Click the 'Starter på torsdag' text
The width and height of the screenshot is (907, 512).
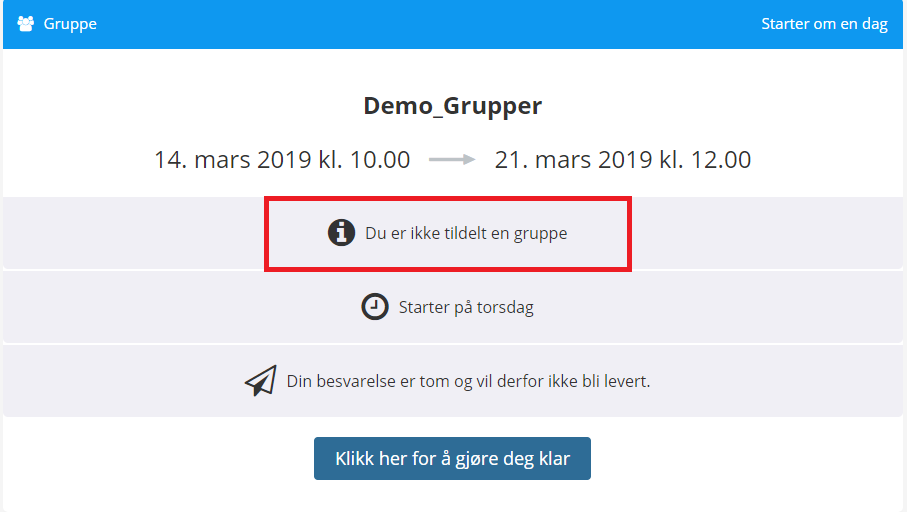466,307
